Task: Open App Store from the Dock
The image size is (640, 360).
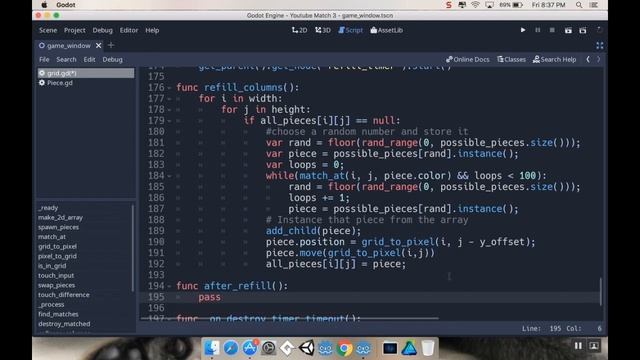Action: click(250, 348)
